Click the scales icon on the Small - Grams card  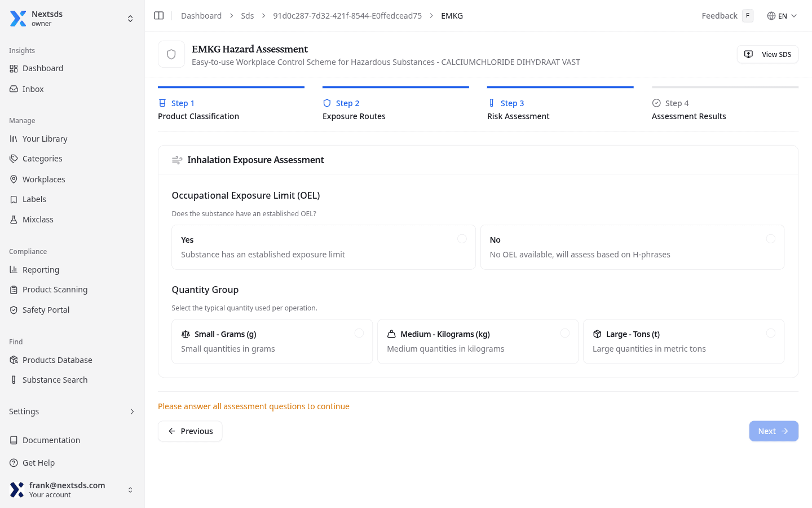tap(186, 334)
